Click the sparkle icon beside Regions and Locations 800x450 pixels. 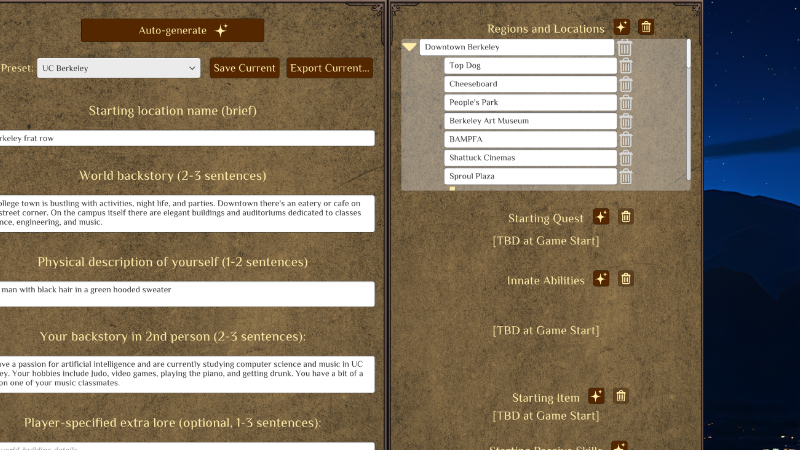(x=622, y=28)
